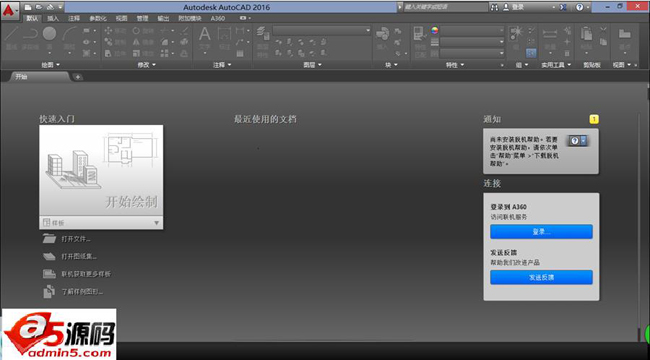
Task: Click the binoculars search icon in title bar
Action: coord(495,7)
